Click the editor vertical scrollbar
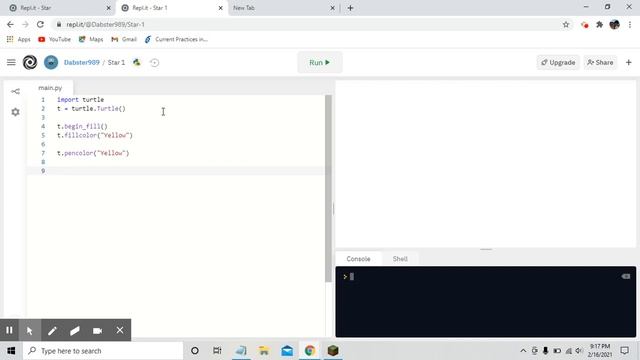640x360 pixels. tap(328, 188)
